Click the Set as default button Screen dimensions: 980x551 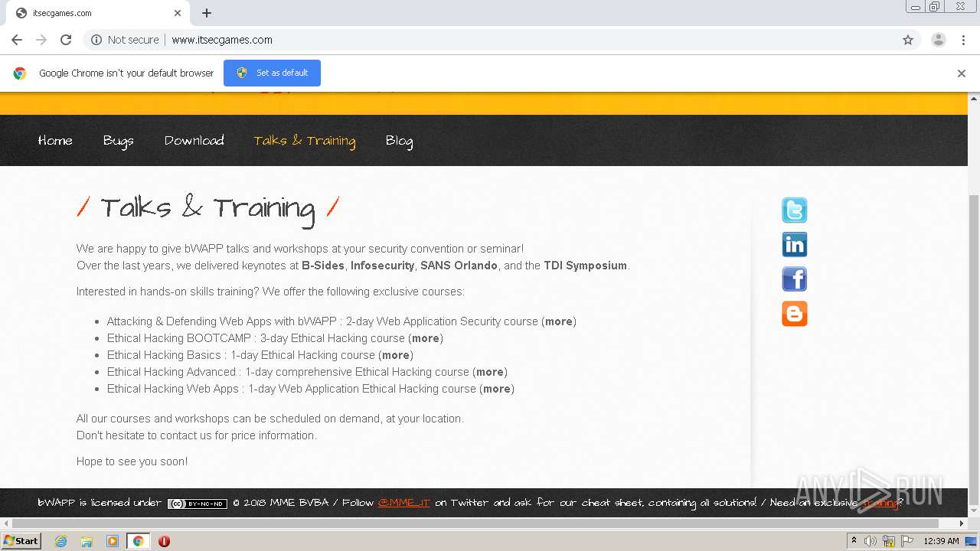[272, 73]
